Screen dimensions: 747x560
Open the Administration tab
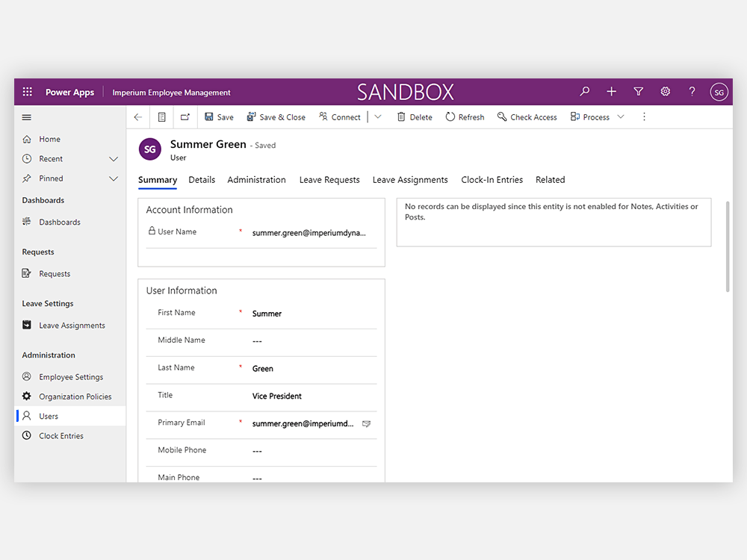[256, 180]
